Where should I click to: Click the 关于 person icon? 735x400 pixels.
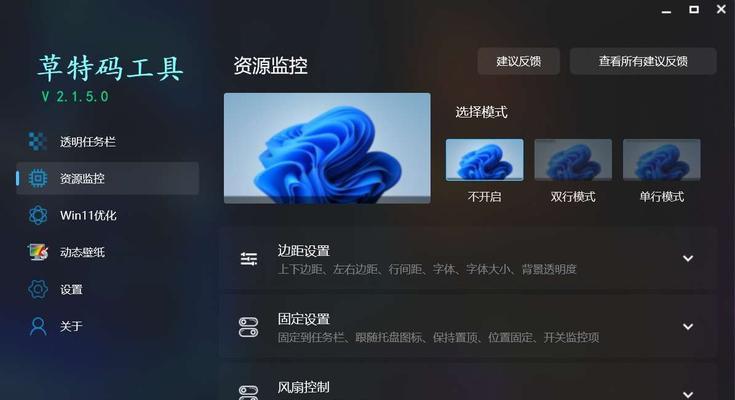(x=38, y=326)
